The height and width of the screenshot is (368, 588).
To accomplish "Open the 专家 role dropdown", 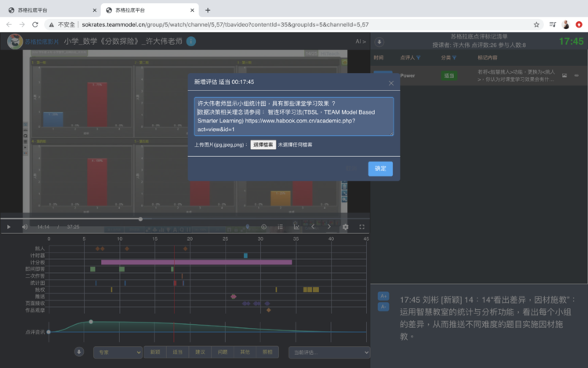I will coord(117,352).
